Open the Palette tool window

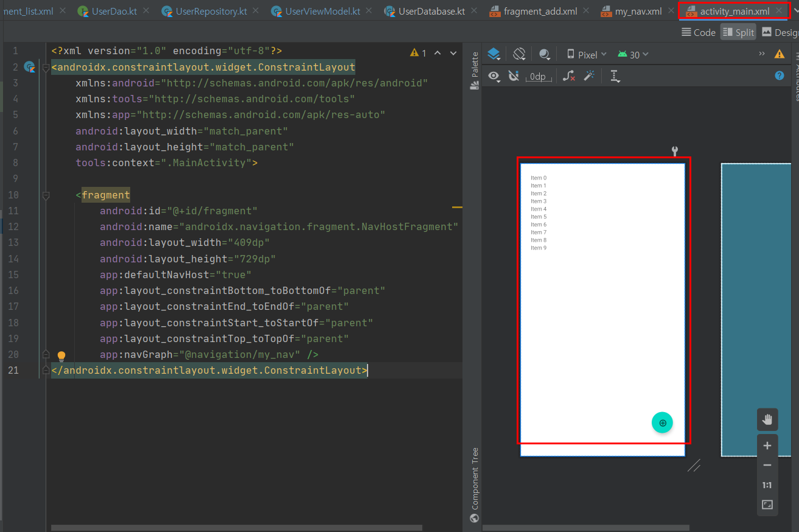pos(475,71)
